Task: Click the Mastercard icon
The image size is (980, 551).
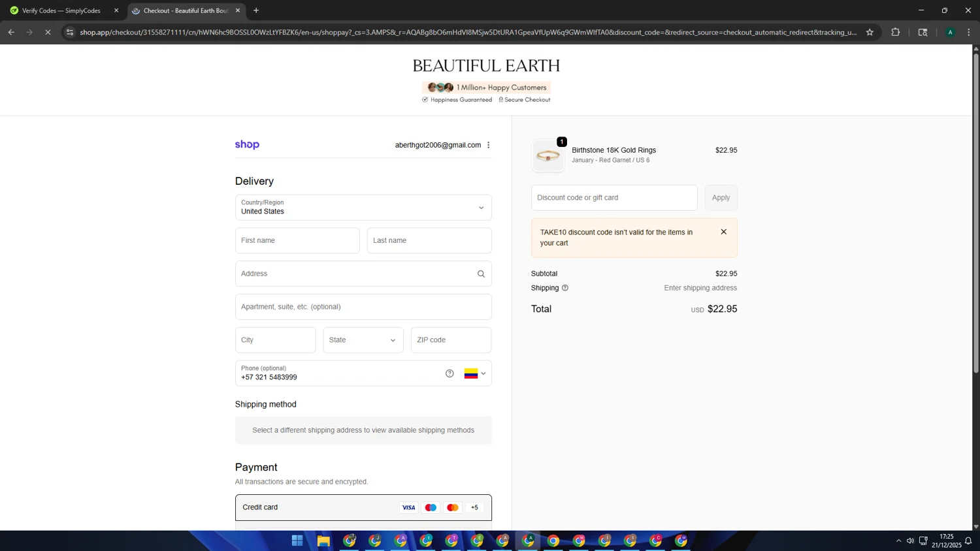Action: pos(453,507)
